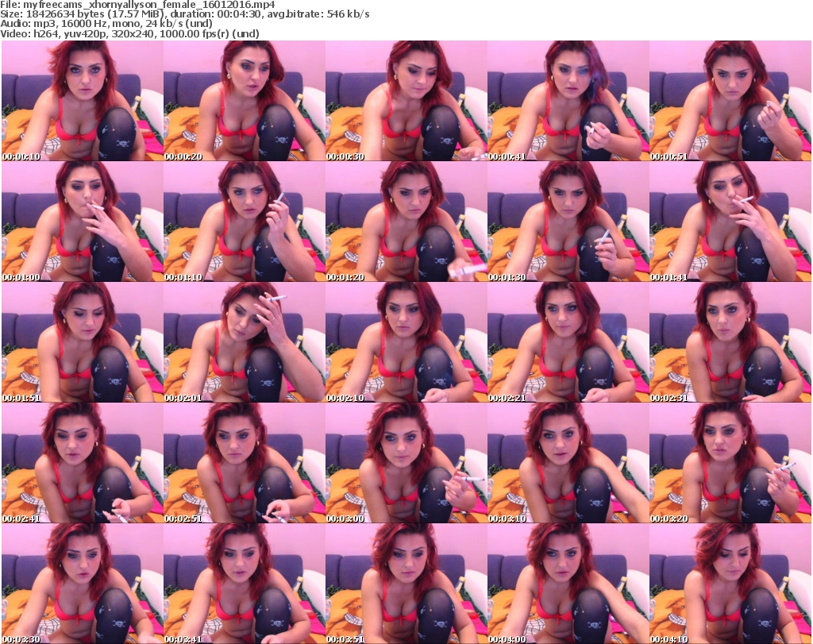Screen dimensions: 813x644
Task: Click the Video h264 info line
Action: (x=129, y=33)
